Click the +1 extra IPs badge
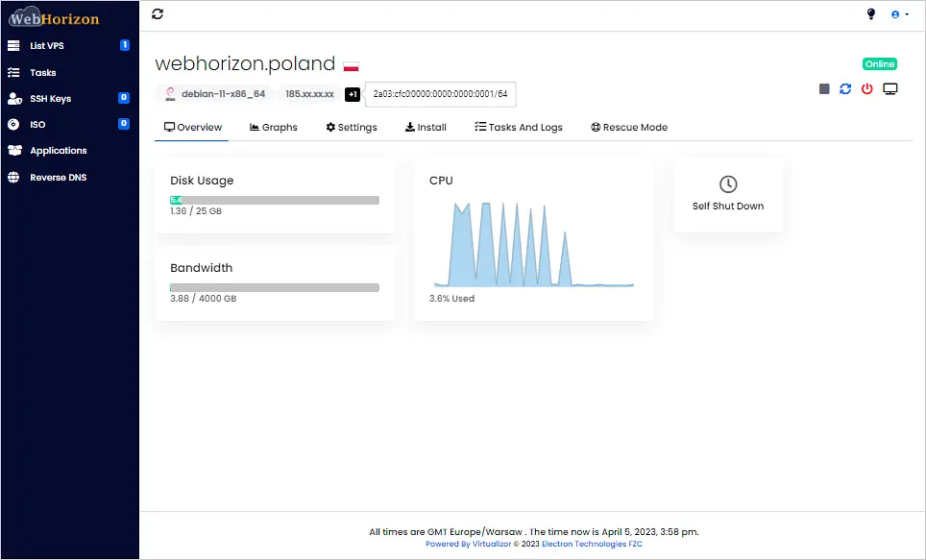The height and width of the screenshot is (560, 926). pyautogui.click(x=352, y=94)
